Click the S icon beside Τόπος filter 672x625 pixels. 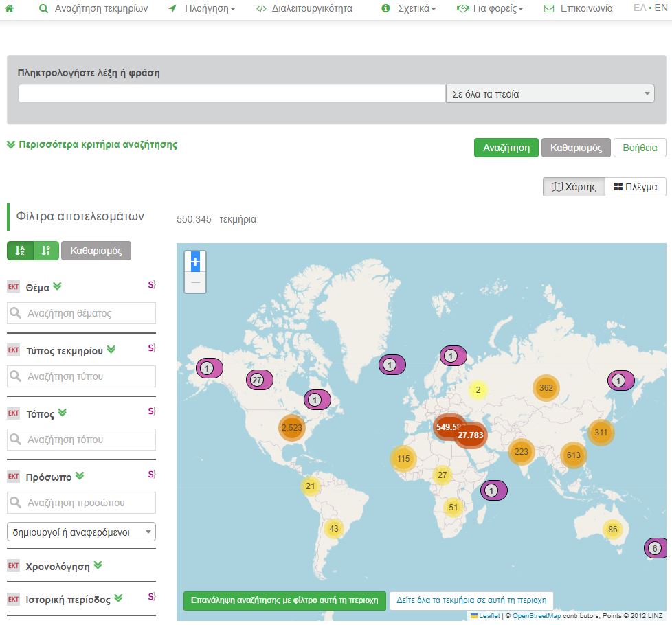click(151, 411)
